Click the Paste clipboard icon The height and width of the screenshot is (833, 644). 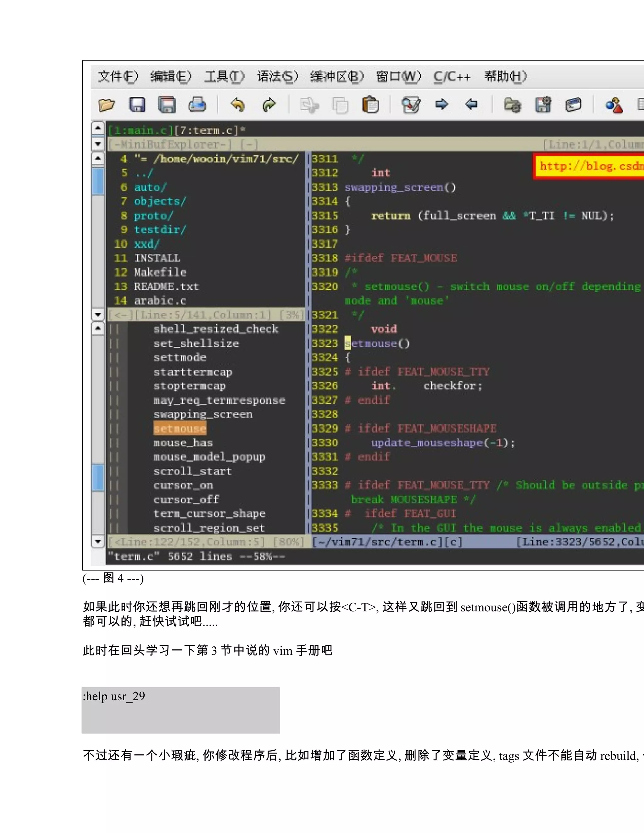click(x=370, y=104)
